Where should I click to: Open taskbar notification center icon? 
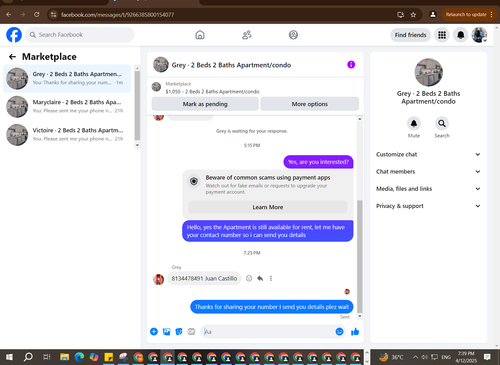tap(487, 357)
